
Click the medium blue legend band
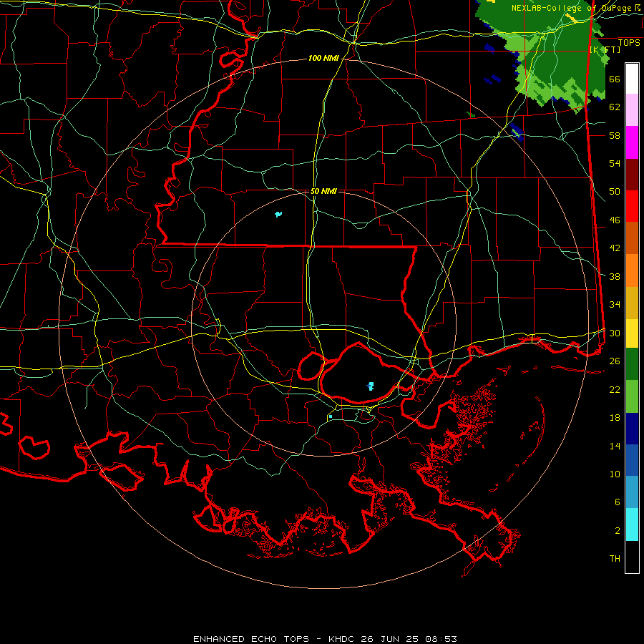(x=632, y=460)
